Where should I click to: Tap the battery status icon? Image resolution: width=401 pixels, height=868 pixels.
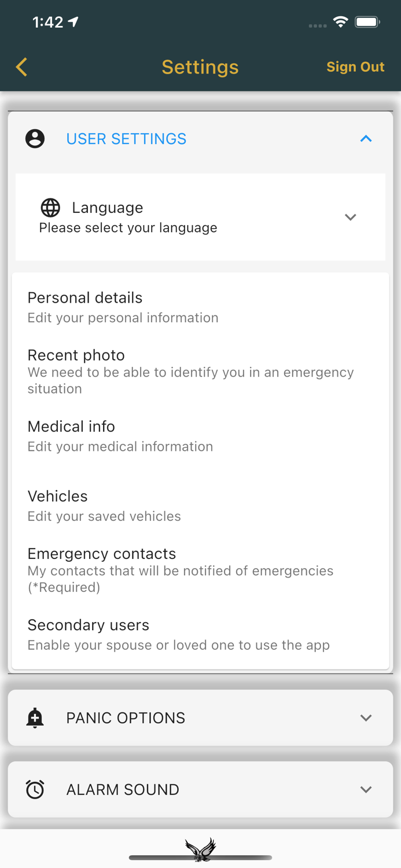(x=367, y=22)
